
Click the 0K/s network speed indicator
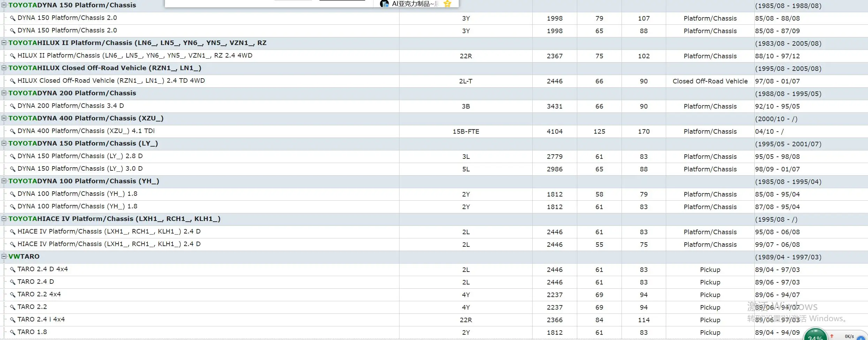[x=849, y=337]
